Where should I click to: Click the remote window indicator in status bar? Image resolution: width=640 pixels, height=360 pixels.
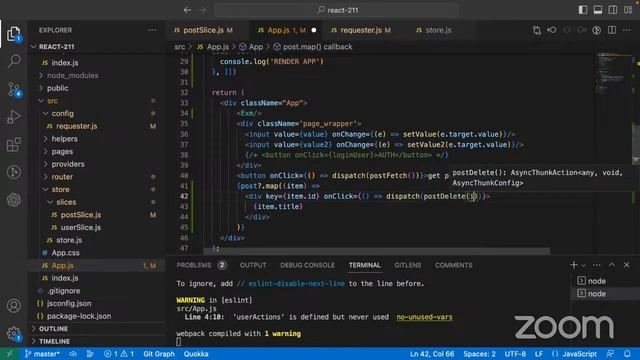point(10,354)
